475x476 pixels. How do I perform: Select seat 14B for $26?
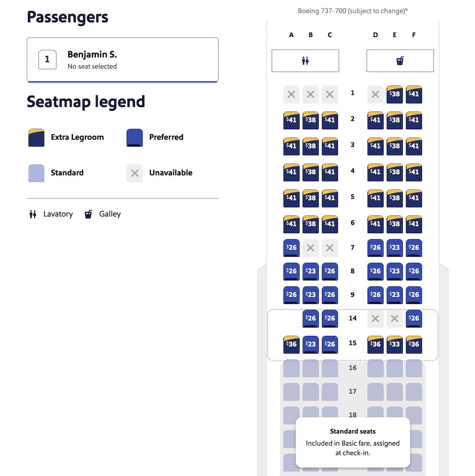(x=311, y=318)
